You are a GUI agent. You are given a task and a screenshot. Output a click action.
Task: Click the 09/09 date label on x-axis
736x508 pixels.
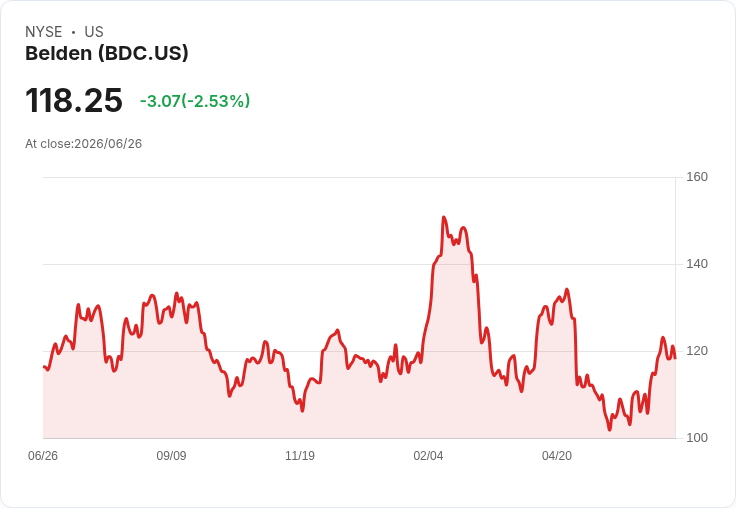171,455
